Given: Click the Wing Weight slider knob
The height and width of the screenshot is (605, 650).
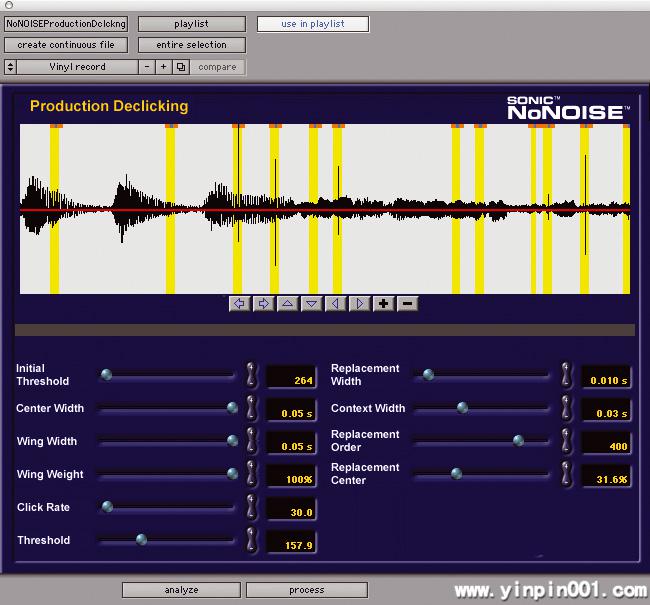Looking at the screenshot, I should pos(233,473).
